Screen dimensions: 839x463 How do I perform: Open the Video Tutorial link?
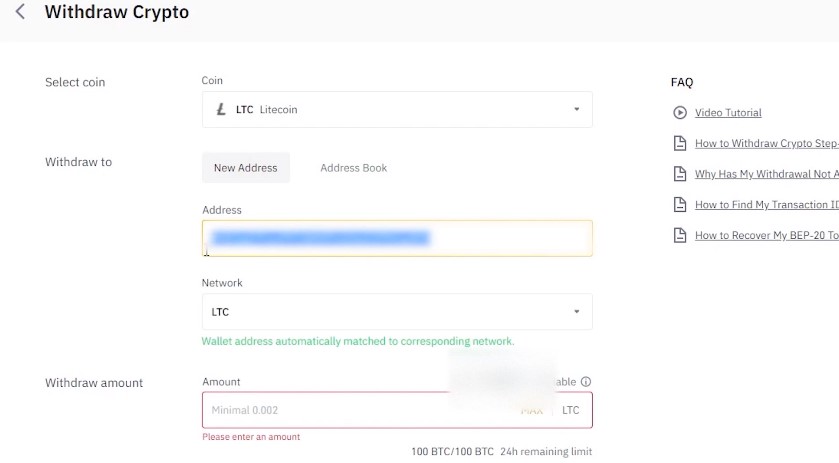tap(728, 113)
